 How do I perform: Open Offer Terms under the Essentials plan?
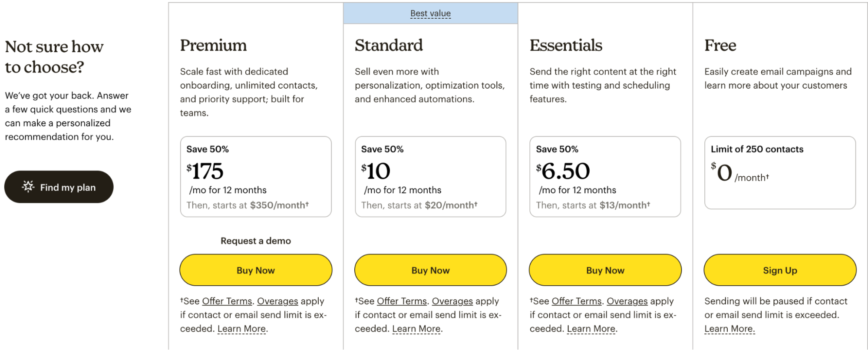coord(577,301)
